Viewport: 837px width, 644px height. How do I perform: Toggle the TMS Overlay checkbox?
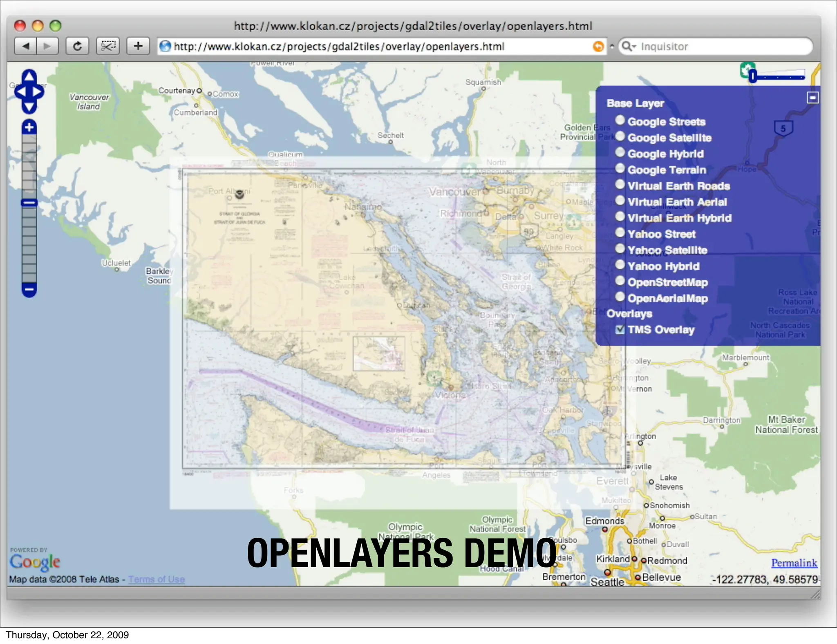[x=620, y=329]
